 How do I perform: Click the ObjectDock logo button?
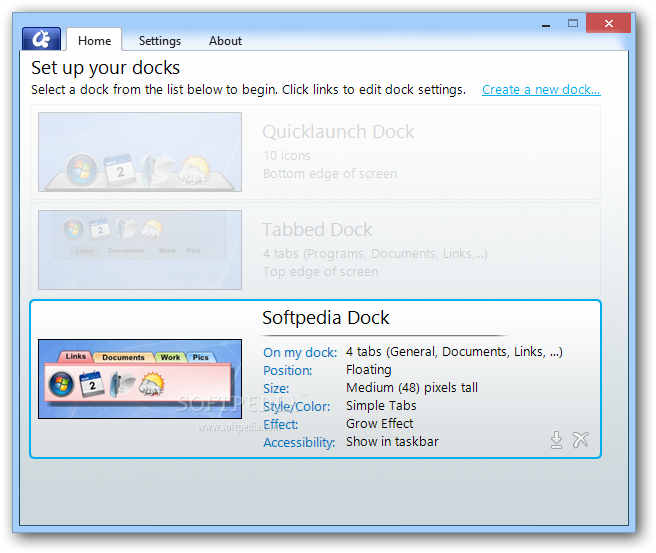[x=41, y=39]
